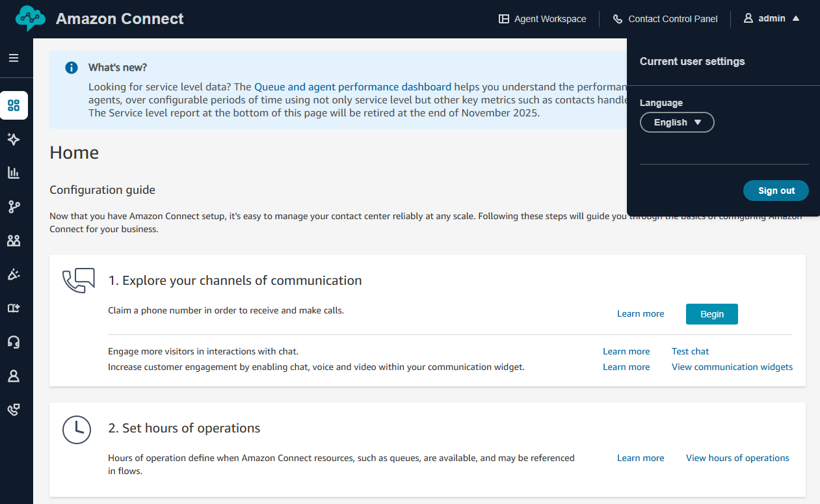Viewport: 820px width, 504px height.
Task: Click the Amazon Connect cloud logo
Action: (31, 19)
